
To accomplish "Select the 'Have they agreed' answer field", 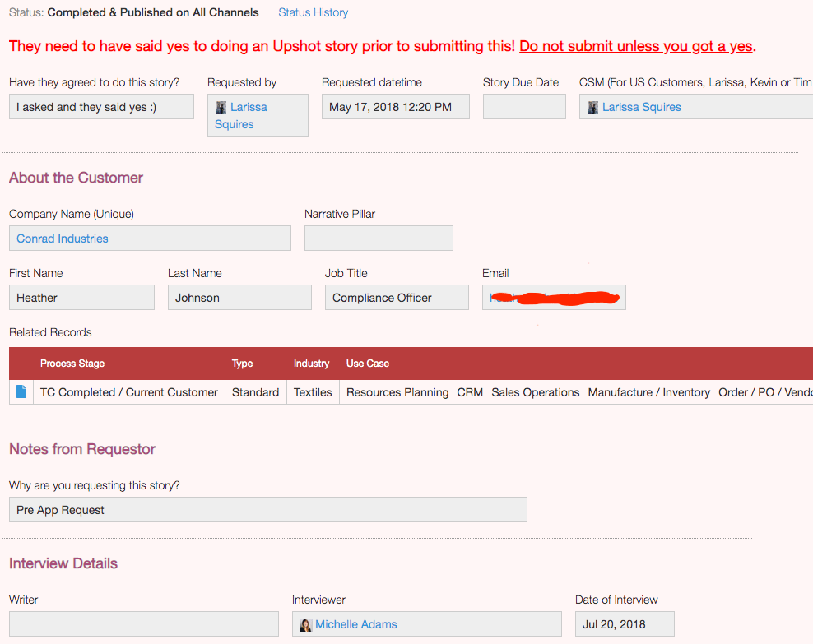I will pos(101,107).
